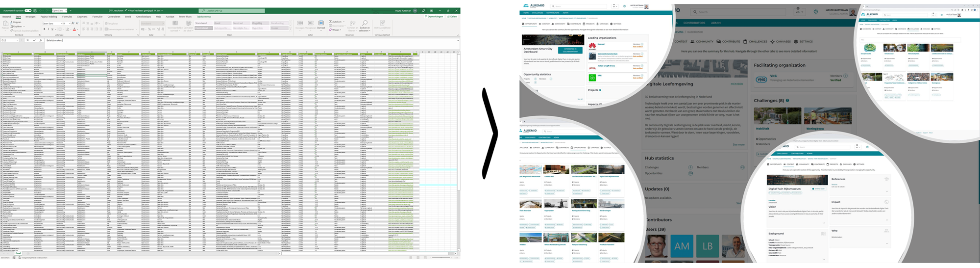Viewport: 980px width, 268px height.
Task: Expand the Name Box dropdown for D12
Action: tap(18, 40)
